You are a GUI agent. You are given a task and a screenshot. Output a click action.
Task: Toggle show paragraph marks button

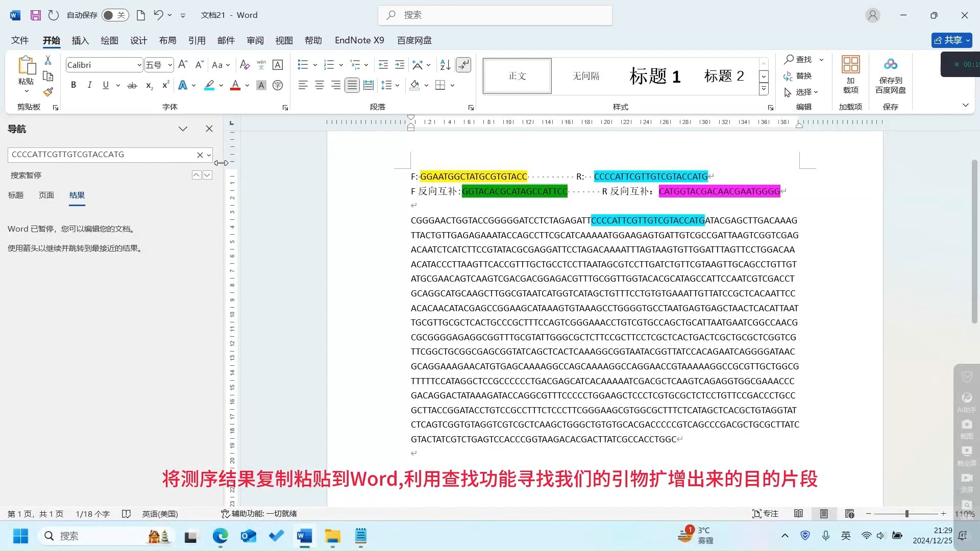463,65
